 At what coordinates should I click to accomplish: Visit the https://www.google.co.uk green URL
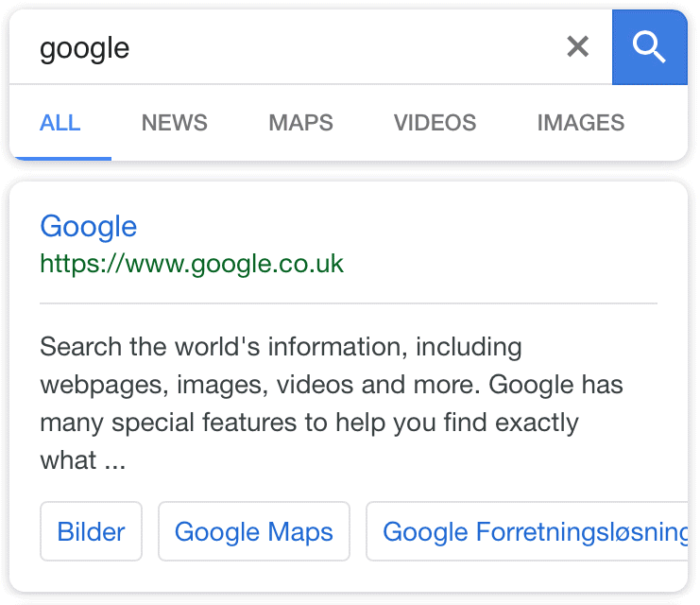192,263
